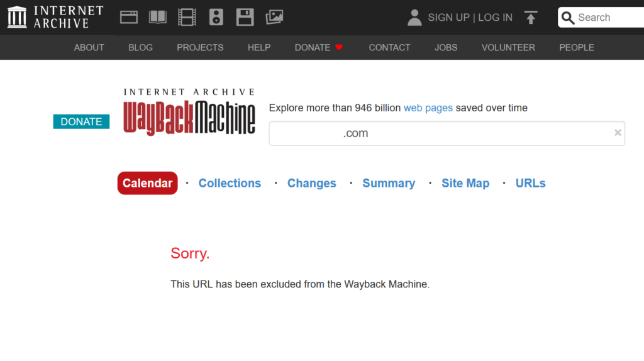Open the Texts book icon

click(158, 17)
